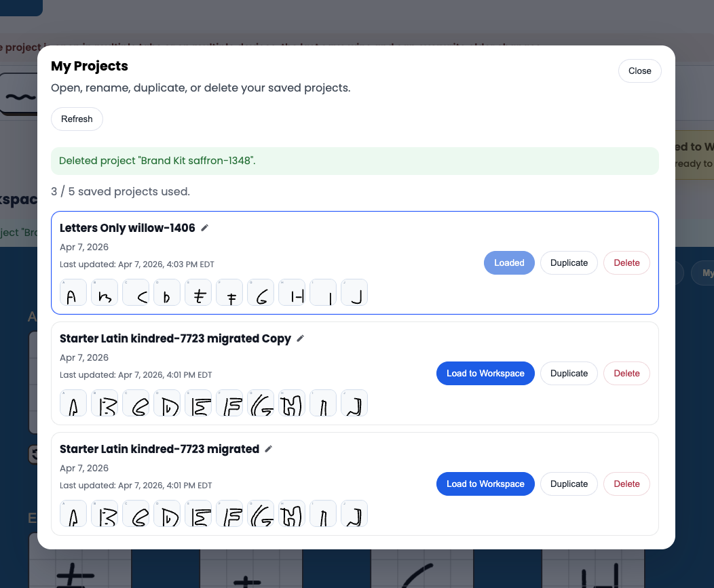Click the Loaded status on willow-1406
This screenshot has width=714, height=588.
pyautogui.click(x=509, y=262)
